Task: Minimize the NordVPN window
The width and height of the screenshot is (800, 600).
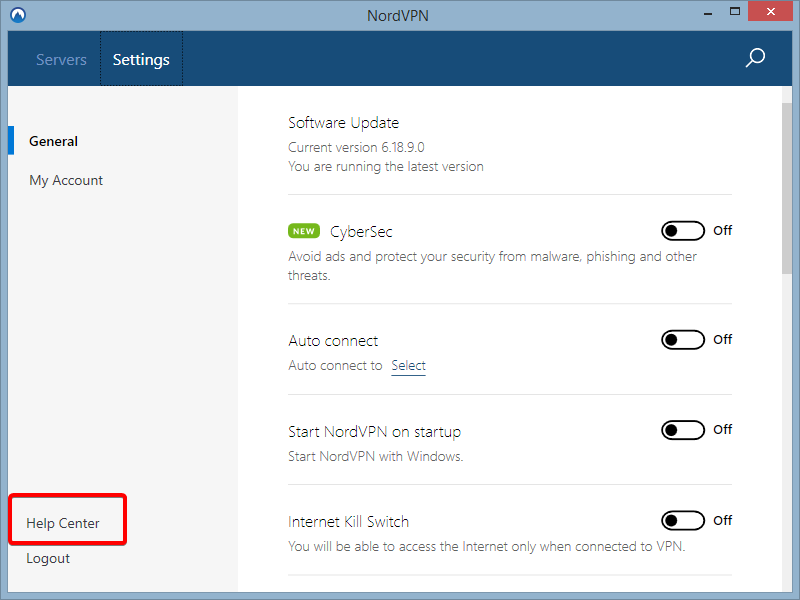Action: (708, 13)
